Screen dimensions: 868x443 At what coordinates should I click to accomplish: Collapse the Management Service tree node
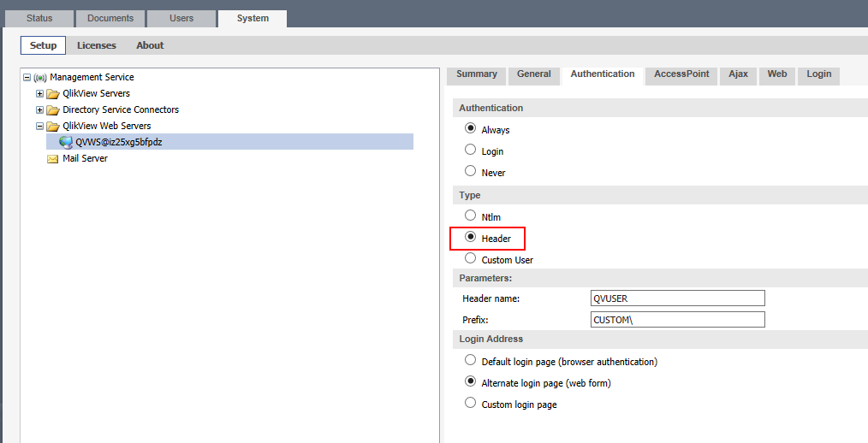pos(27,78)
